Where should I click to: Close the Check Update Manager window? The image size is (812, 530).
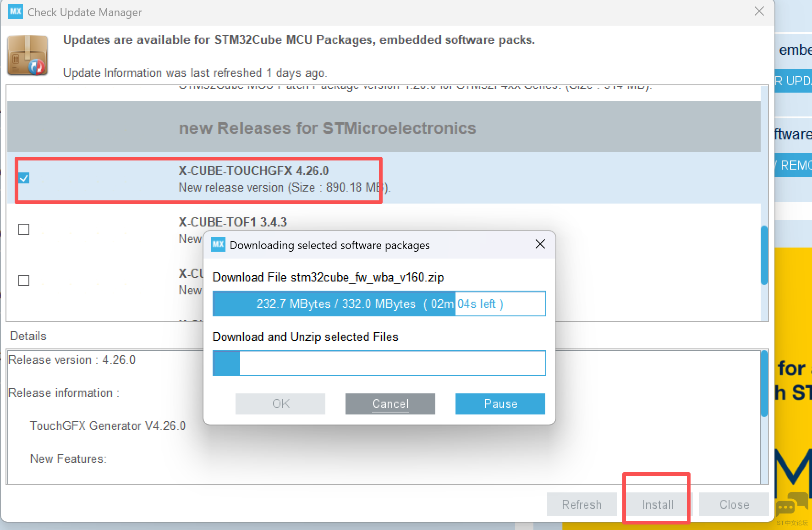(x=759, y=11)
